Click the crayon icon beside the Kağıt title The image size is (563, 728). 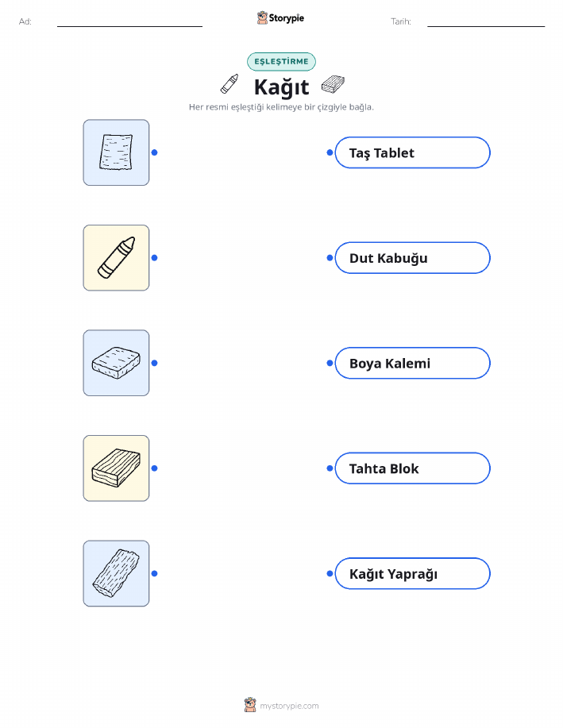pos(229,84)
